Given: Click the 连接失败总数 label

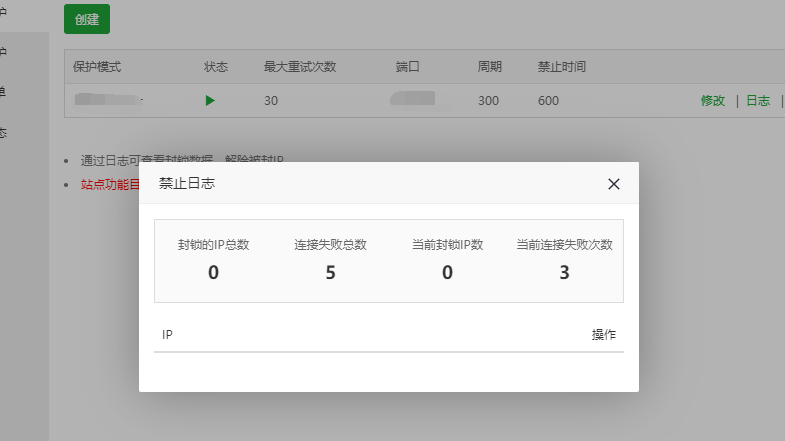Looking at the screenshot, I should [330, 245].
